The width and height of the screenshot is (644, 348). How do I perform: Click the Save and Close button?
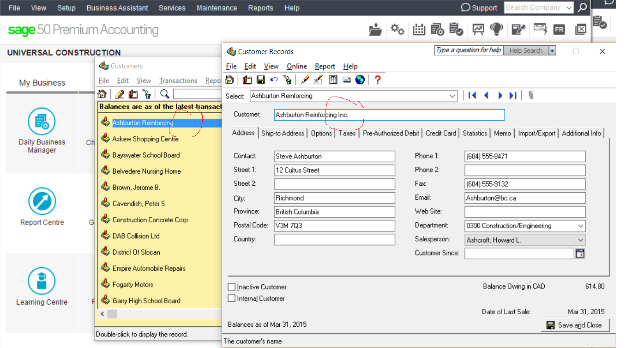575,325
